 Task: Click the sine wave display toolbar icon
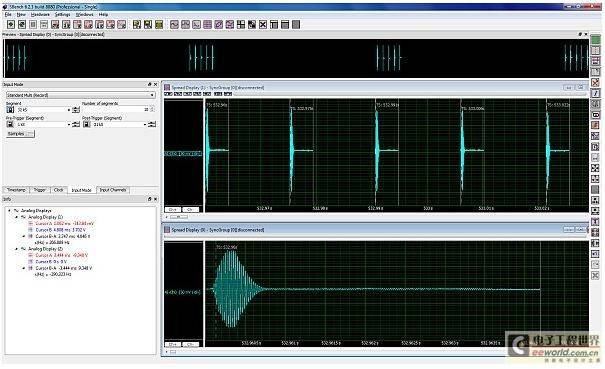point(174,25)
